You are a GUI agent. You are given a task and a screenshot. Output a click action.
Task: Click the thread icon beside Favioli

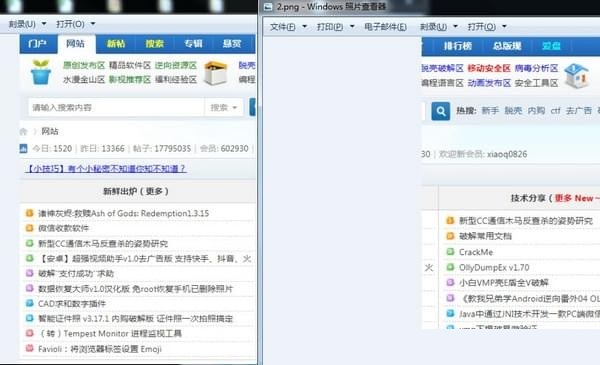(29, 348)
